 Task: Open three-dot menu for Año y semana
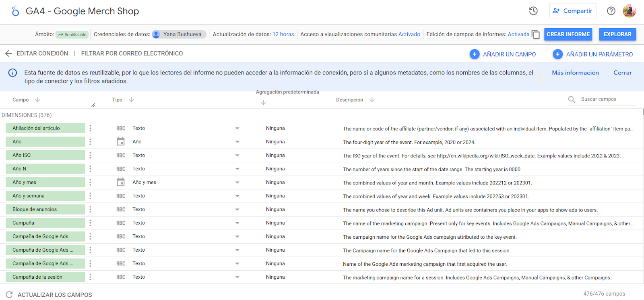click(90, 196)
